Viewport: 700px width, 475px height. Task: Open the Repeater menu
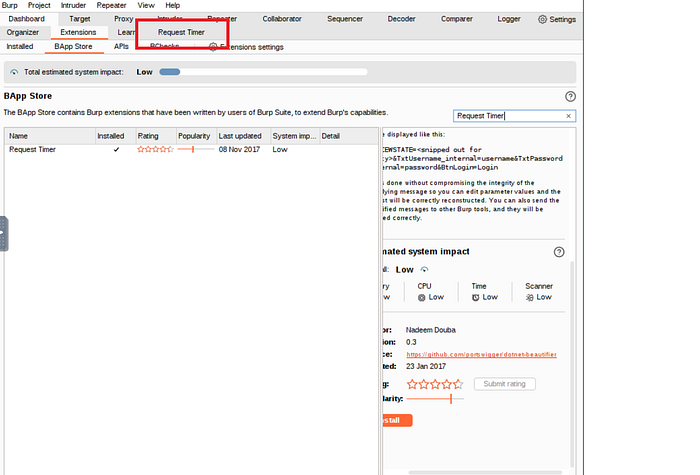[111, 5]
